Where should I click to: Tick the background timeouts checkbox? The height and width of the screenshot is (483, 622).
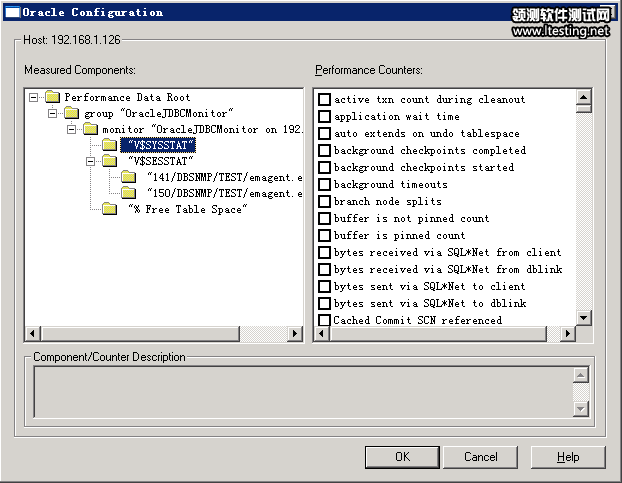(x=324, y=184)
